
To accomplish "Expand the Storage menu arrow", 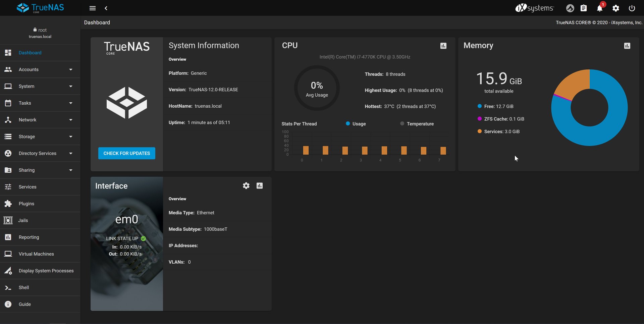I will pyautogui.click(x=71, y=137).
